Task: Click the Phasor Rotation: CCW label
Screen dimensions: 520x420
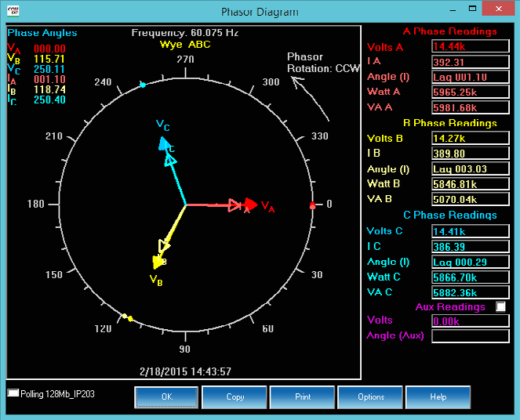Action: tap(323, 63)
